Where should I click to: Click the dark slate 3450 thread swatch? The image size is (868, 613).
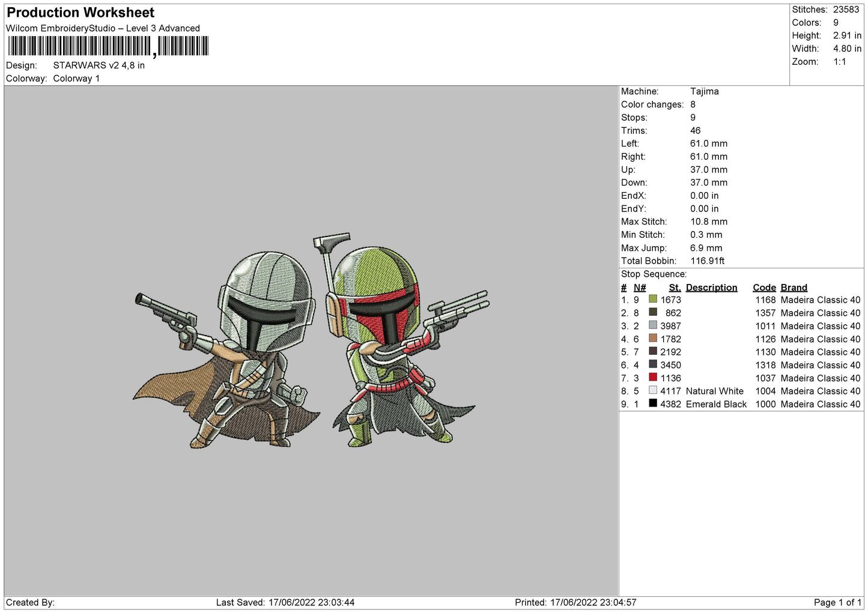652,364
